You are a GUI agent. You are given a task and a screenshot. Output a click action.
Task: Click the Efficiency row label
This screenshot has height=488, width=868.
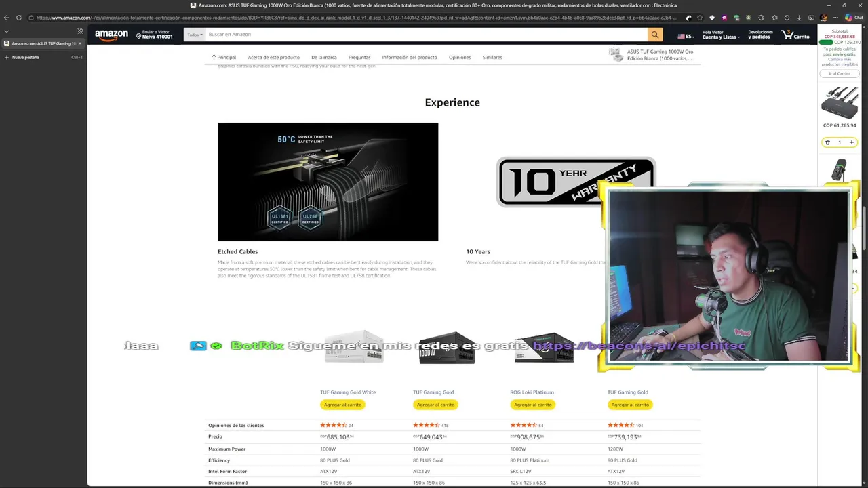pyautogui.click(x=219, y=460)
